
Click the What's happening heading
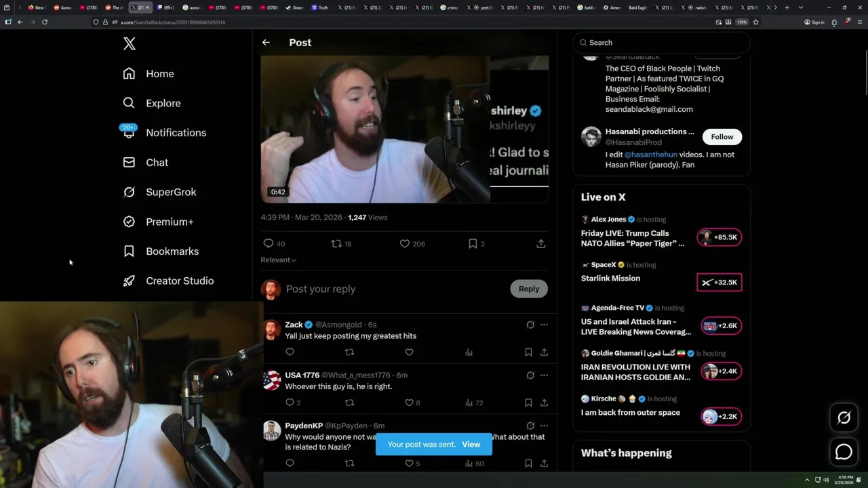(x=627, y=453)
